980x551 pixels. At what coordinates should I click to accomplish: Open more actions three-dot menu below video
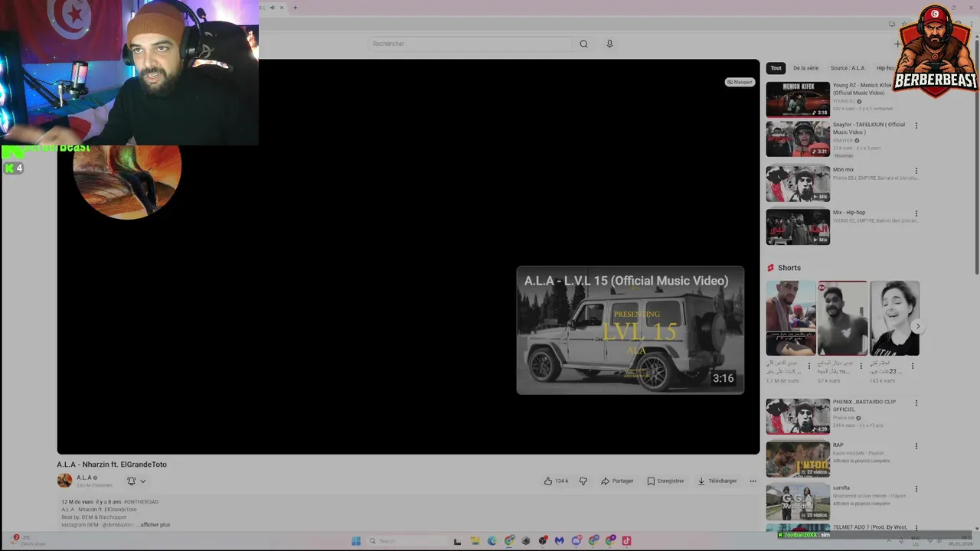pos(753,481)
